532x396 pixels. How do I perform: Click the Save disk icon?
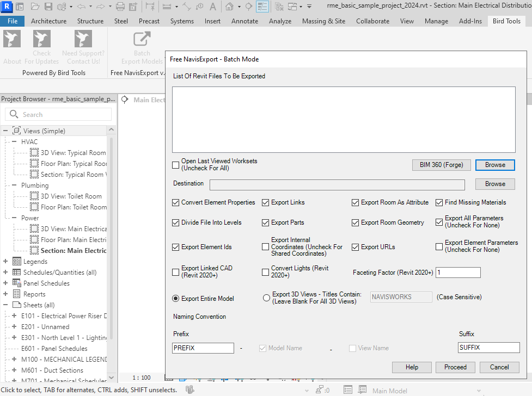[48, 7]
